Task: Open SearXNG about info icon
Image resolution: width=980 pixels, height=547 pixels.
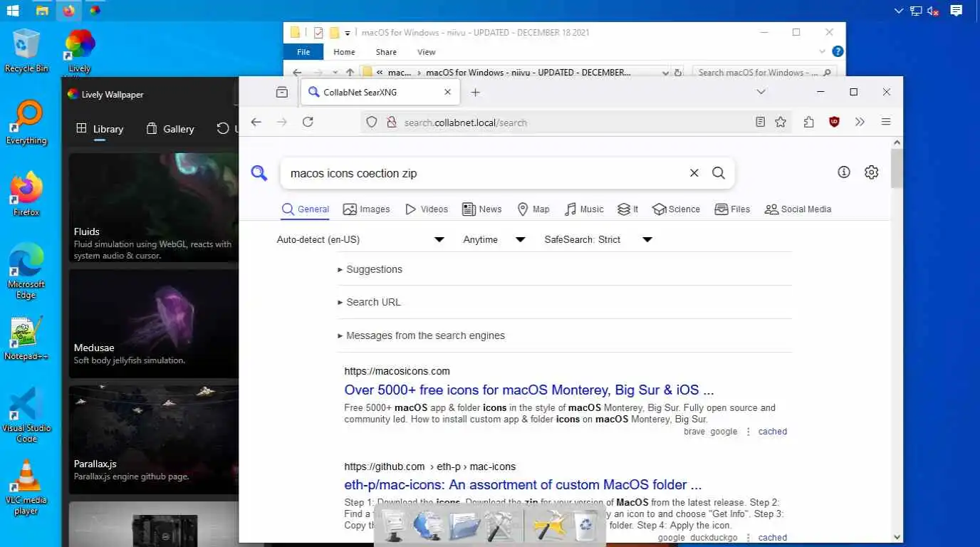Action: pos(844,172)
